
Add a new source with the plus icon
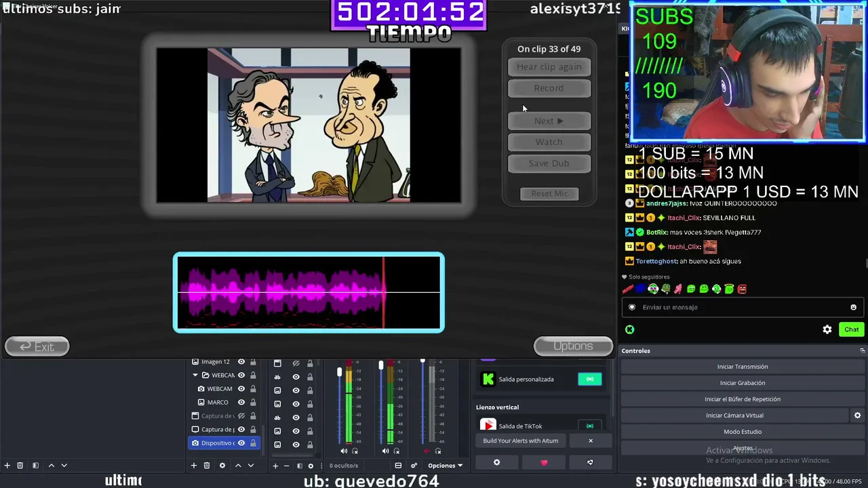point(193,466)
